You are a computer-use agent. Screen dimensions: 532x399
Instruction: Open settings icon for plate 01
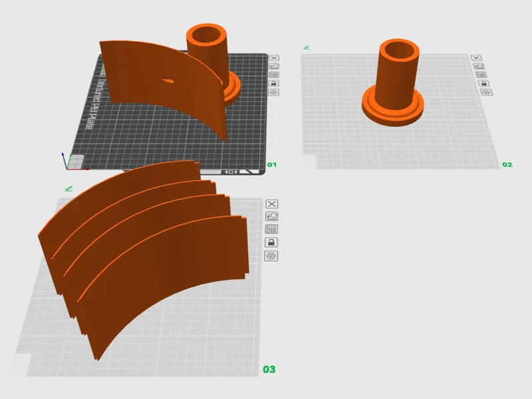point(274,92)
